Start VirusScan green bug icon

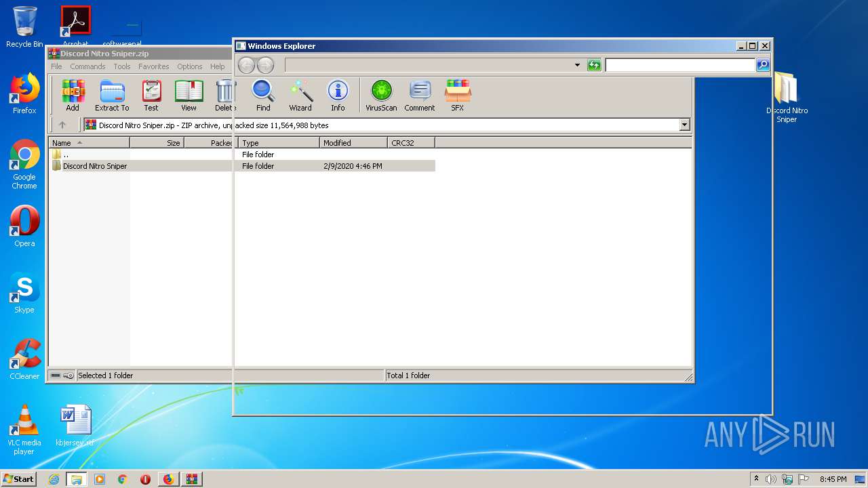[381, 96]
